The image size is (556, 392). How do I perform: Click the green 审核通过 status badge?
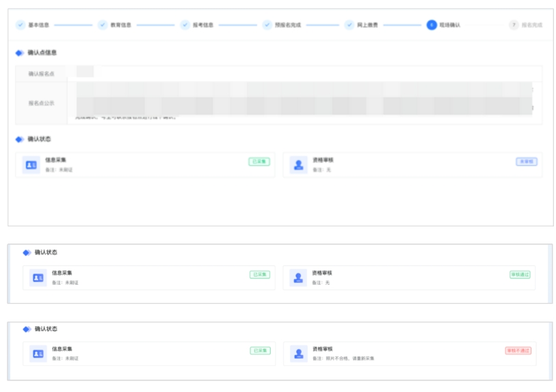(520, 274)
